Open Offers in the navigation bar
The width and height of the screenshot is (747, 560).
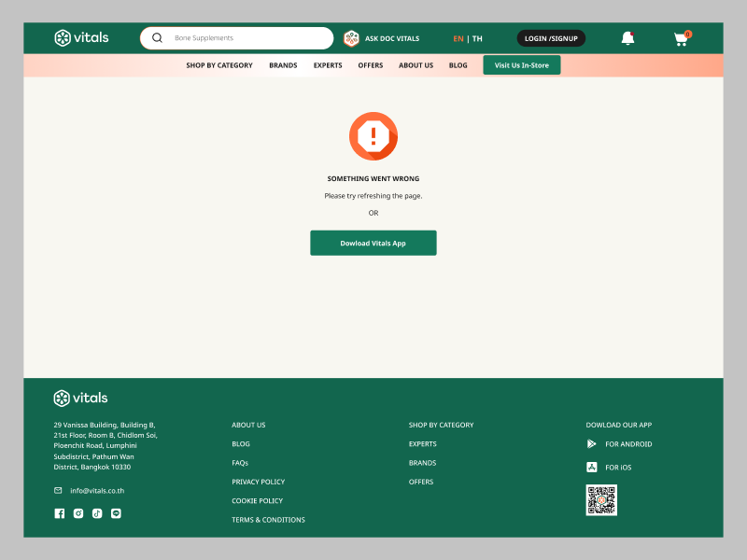(x=370, y=65)
